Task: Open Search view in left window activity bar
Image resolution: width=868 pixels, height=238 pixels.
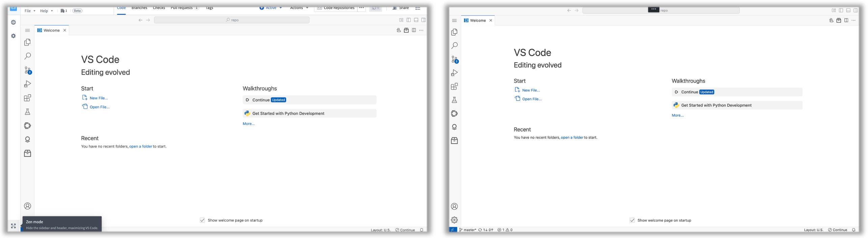Action: tap(28, 56)
